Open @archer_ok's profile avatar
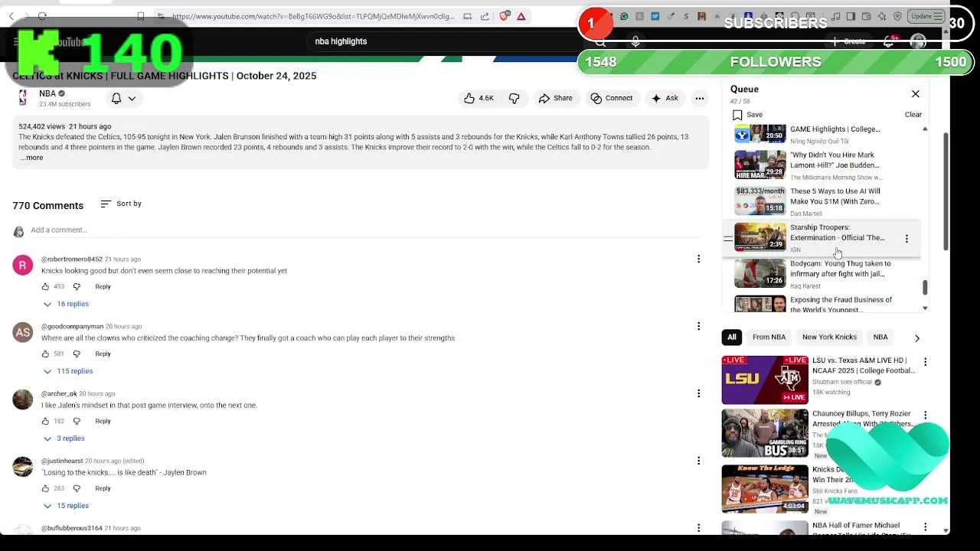The width and height of the screenshot is (980, 551). [x=23, y=399]
